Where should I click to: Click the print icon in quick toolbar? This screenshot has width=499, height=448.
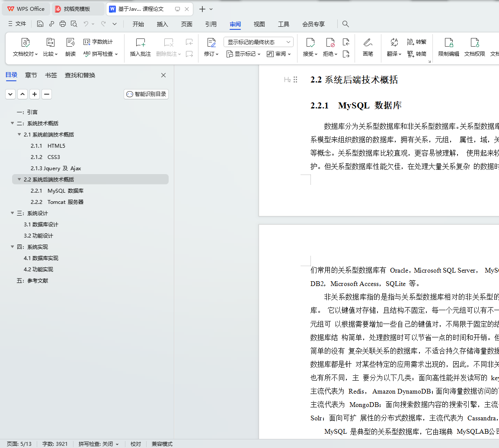coord(63,24)
